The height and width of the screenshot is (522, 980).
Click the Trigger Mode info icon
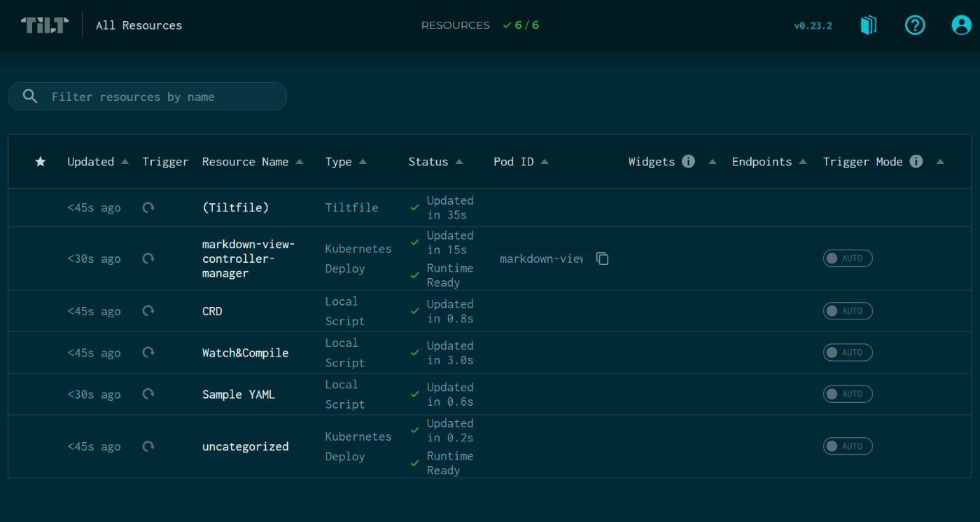point(916,162)
